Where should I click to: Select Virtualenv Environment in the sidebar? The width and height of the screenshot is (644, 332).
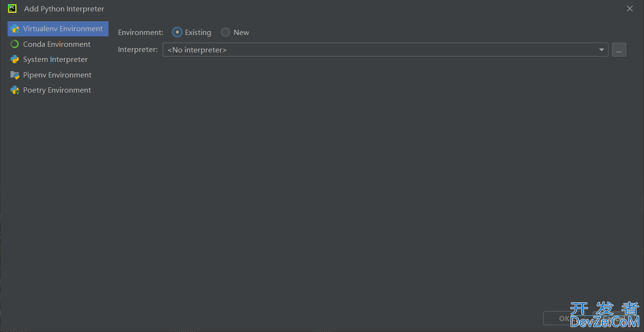click(58, 29)
